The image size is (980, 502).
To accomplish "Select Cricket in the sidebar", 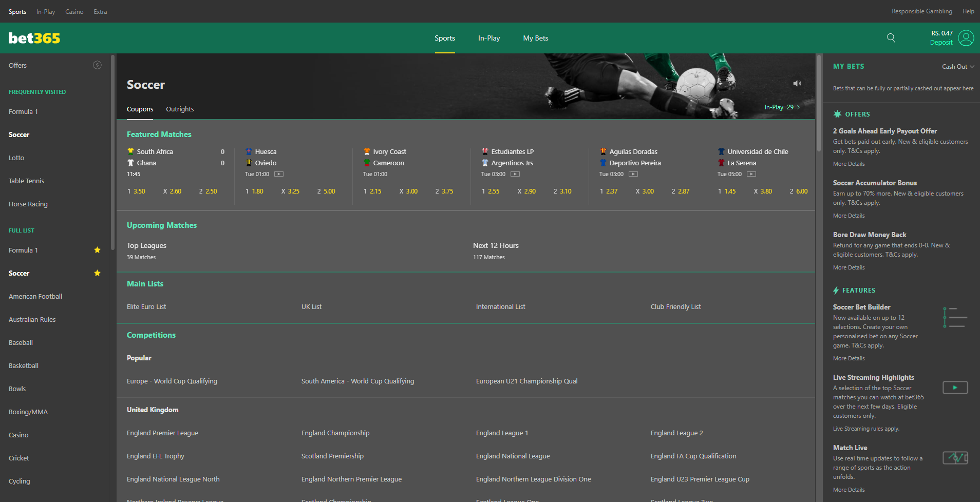I will coord(19,458).
